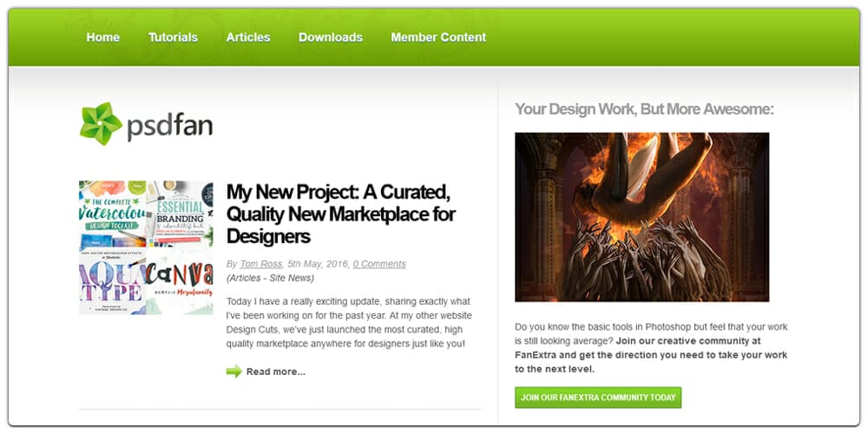Click the psdfan wordmark text
Screen dimensions: 868x434
[x=169, y=127]
